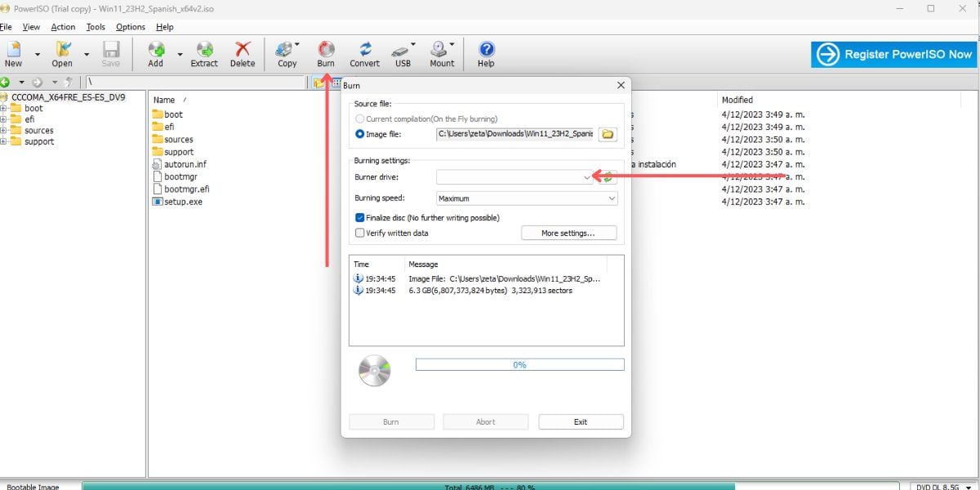
Task: Click the Delete red X icon
Action: tap(243, 51)
